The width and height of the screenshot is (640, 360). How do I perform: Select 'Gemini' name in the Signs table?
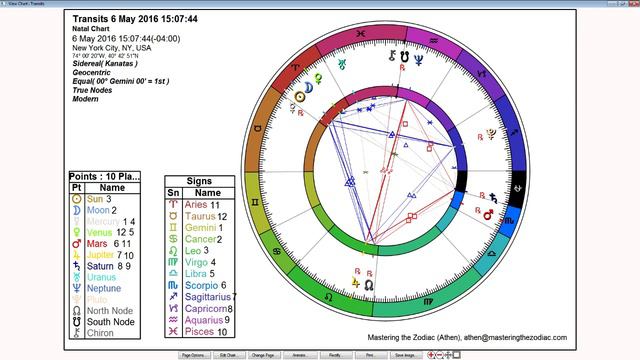(200, 227)
